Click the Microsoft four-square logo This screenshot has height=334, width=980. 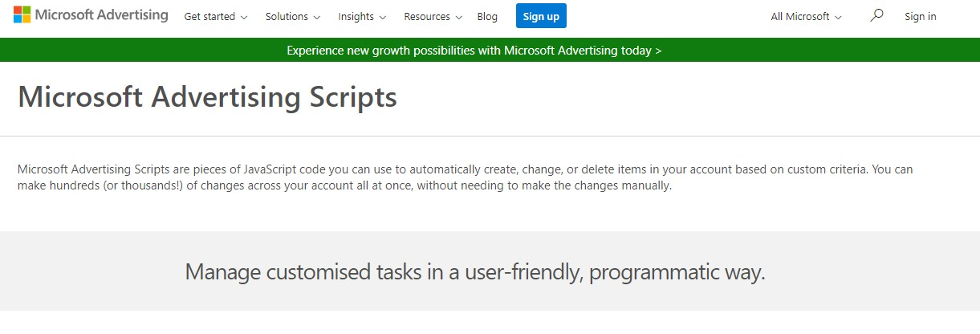tap(22, 15)
